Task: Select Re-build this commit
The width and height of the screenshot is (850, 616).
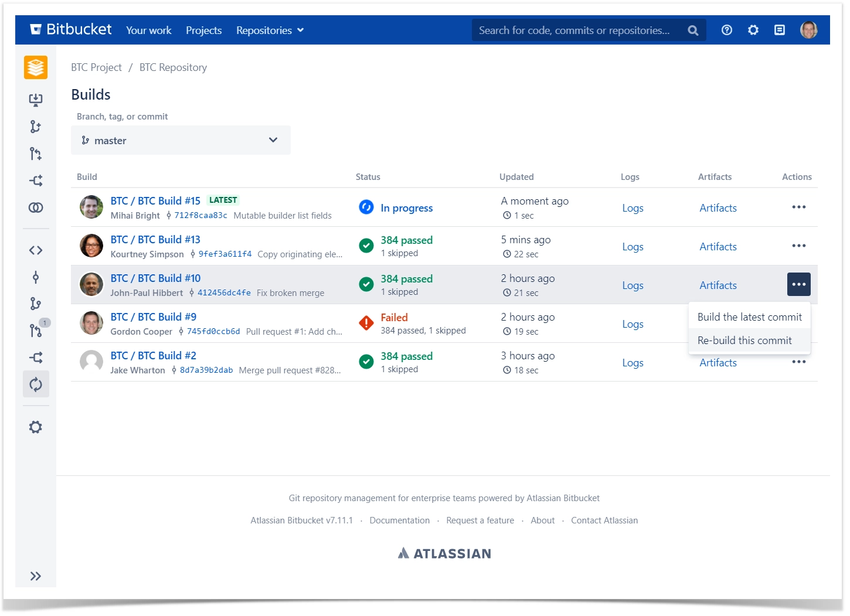Action: tap(750, 341)
